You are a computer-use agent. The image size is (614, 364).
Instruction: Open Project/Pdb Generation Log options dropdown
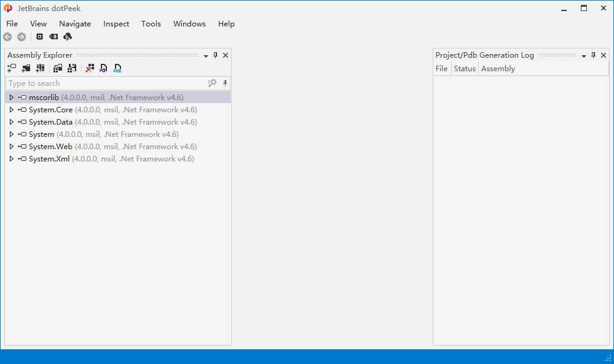pos(583,56)
